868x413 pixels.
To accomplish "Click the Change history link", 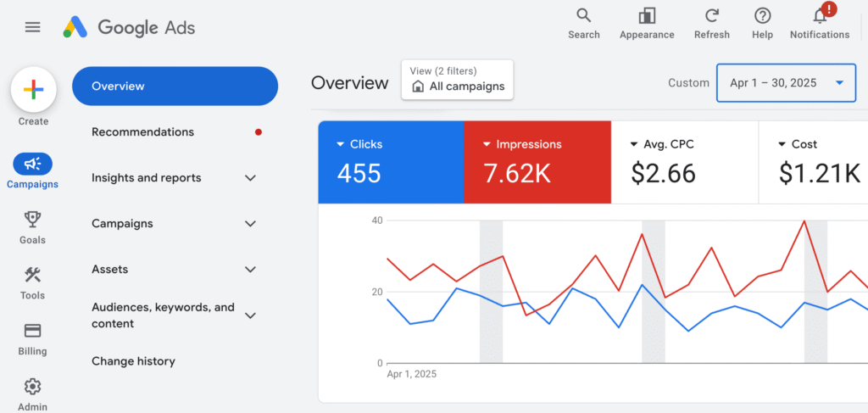I will [x=133, y=361].
